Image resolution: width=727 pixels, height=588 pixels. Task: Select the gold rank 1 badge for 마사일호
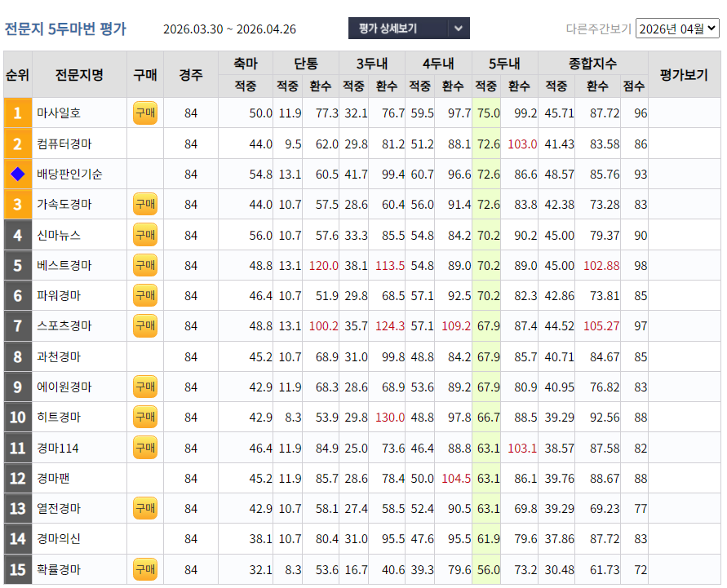tap(17, 114)
